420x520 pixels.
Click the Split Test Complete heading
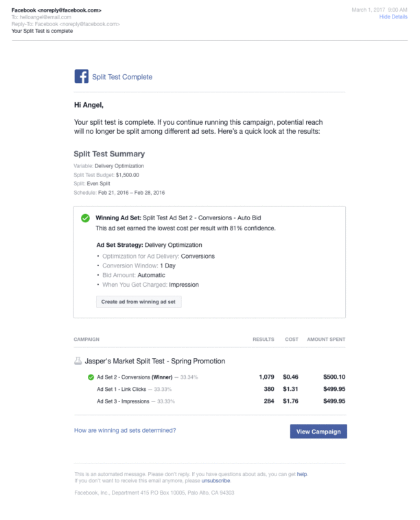[122, 77]
